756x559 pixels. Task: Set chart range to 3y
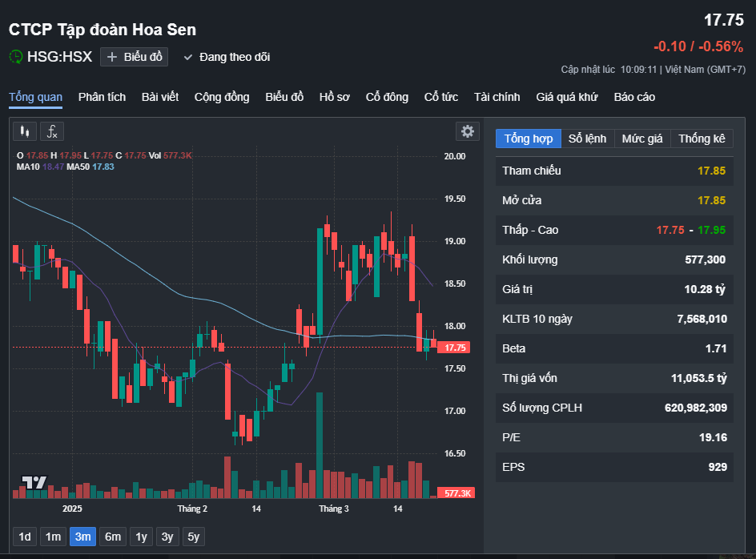(x=167, y=537)
